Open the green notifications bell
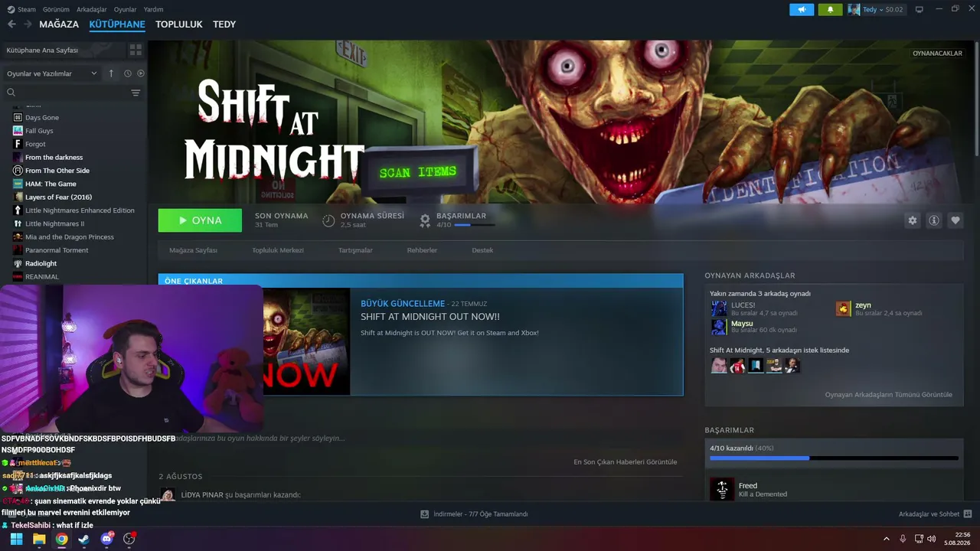This screenshot has width=980, height=551. point(830,9)
